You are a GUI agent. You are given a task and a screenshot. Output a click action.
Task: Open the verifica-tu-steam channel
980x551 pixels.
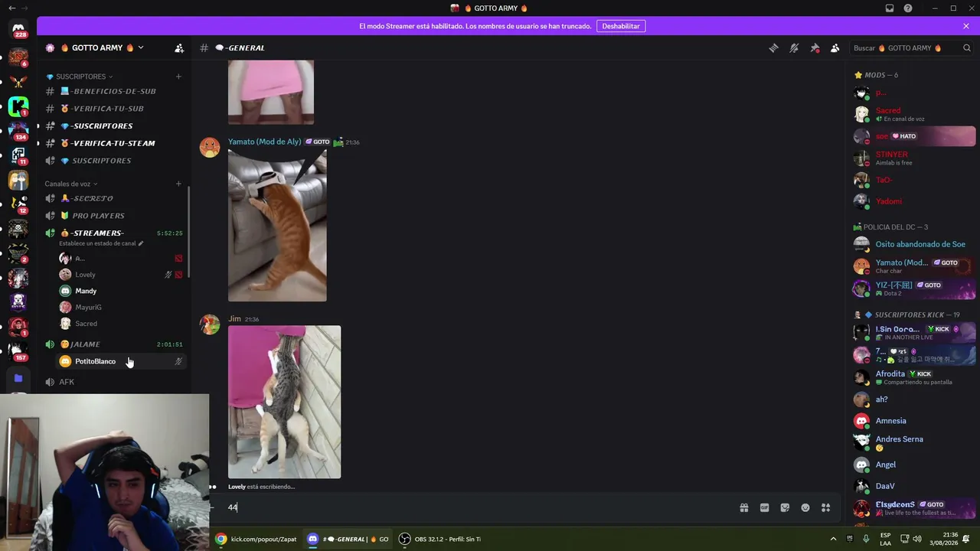tap(113, 143)
